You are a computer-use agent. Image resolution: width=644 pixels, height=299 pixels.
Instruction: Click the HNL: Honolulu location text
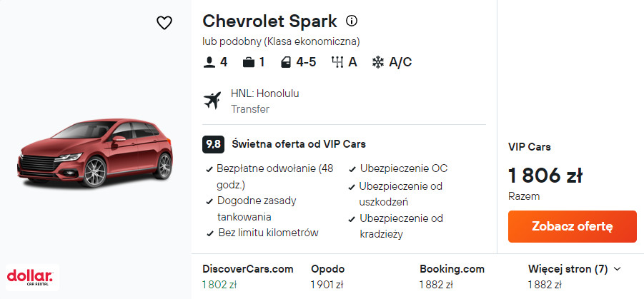(265, 93)
